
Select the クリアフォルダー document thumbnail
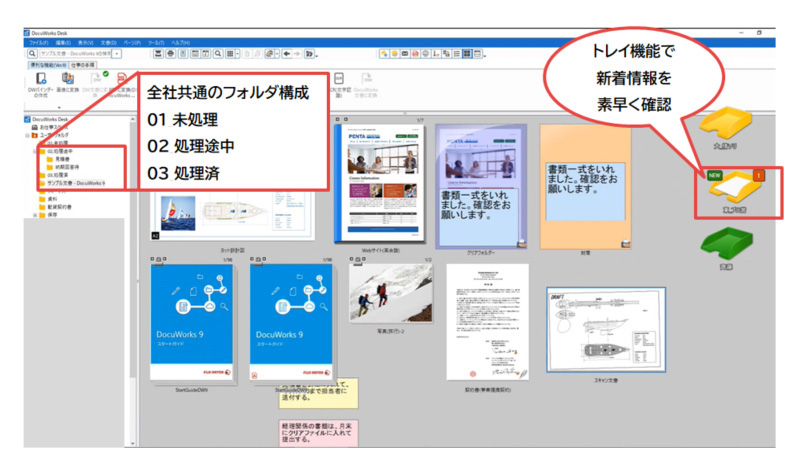(481, 187)
